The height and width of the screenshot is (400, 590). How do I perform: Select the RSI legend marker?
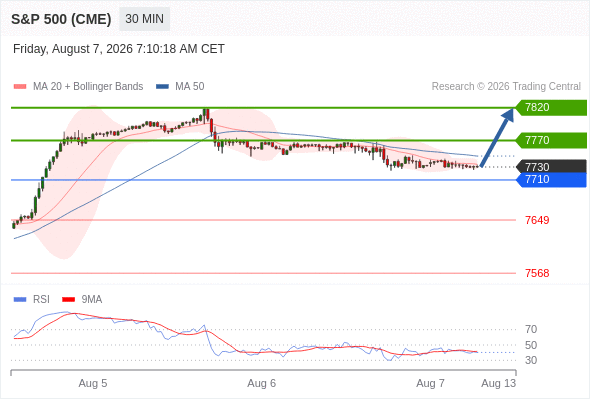20,300
